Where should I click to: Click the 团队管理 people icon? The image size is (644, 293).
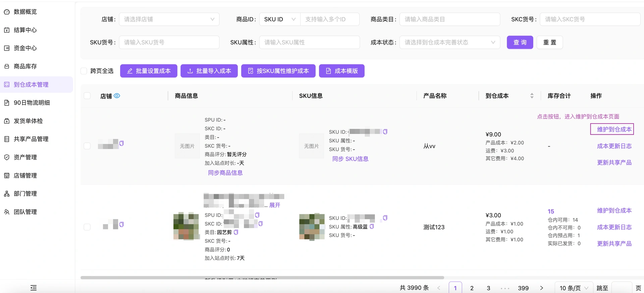click(7, 212)
